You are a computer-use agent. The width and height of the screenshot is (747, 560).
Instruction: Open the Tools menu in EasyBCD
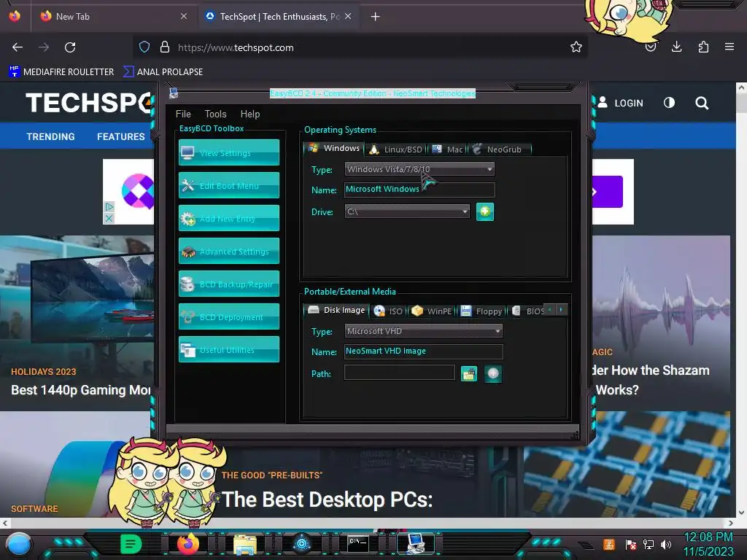(x=215, y=114)
